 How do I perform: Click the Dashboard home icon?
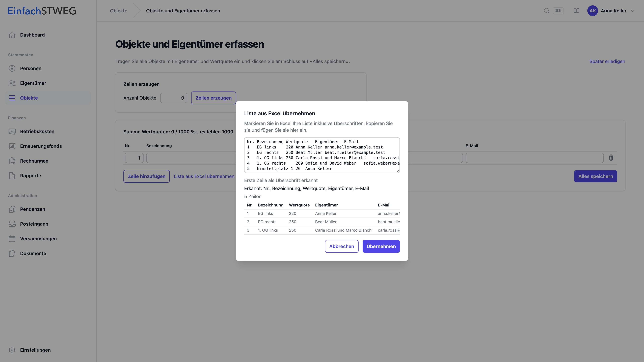(12, 35)
